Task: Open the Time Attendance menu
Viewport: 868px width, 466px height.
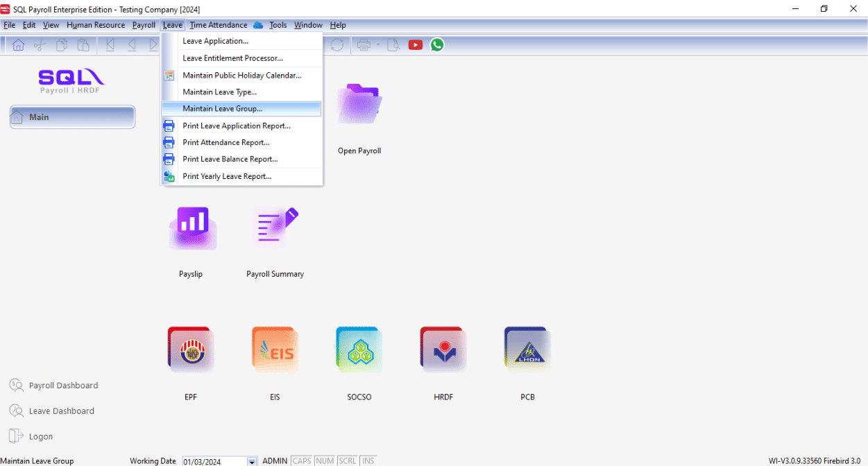Action: 218,25
